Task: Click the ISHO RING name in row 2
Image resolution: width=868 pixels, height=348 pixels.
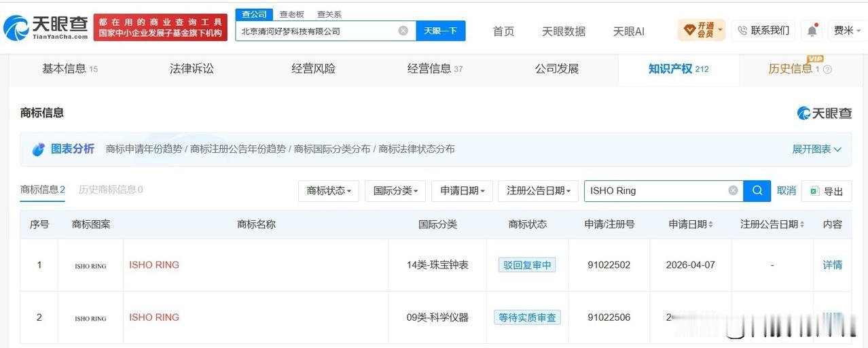Action: pos(154,317)
